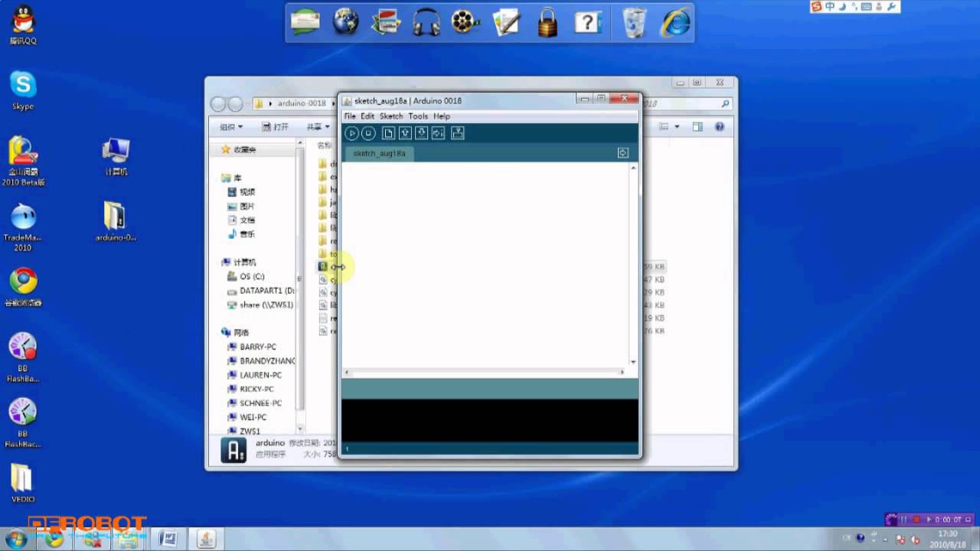
Task: Click the 计算机 desktop icon
Action: tap(116, 156)
